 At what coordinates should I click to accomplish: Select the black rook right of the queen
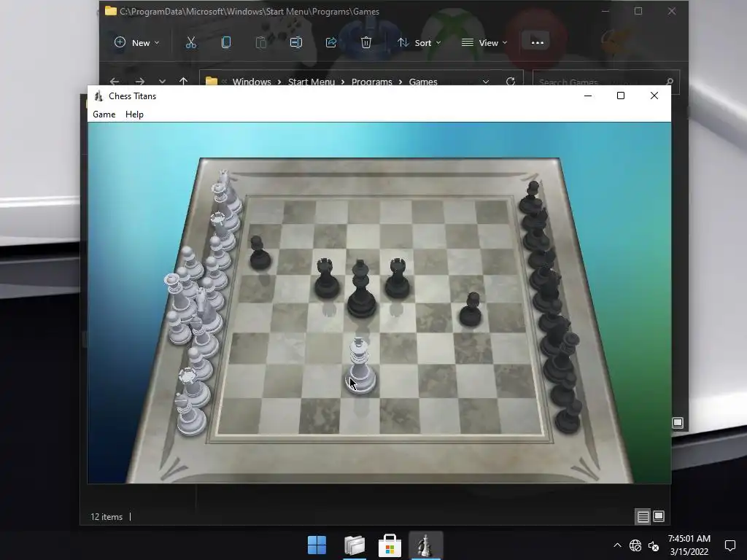tap(398, 279)
